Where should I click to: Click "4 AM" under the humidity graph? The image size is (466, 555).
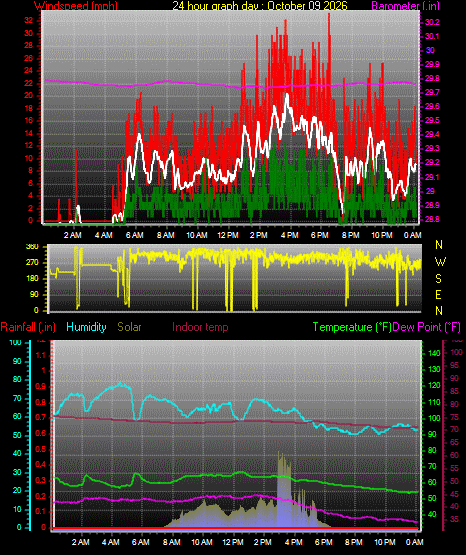pyautogui.click(x=111, y=542)
